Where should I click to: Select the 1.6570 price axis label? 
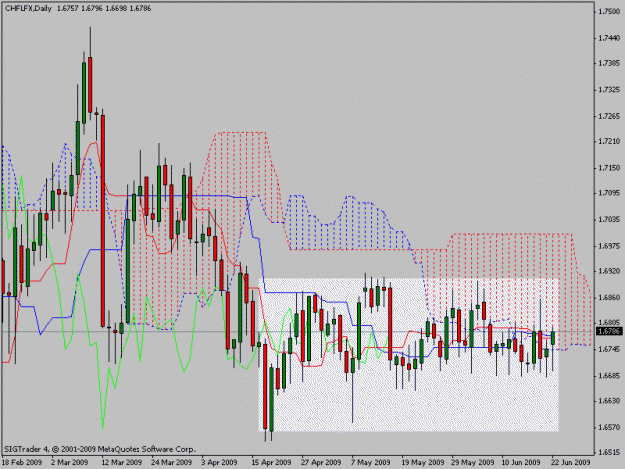609,428
